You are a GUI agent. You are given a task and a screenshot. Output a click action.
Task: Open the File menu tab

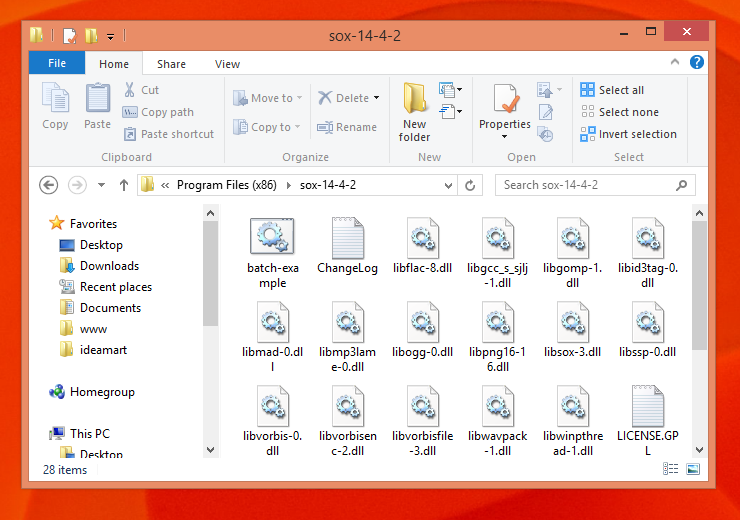[x=57, y=63]
